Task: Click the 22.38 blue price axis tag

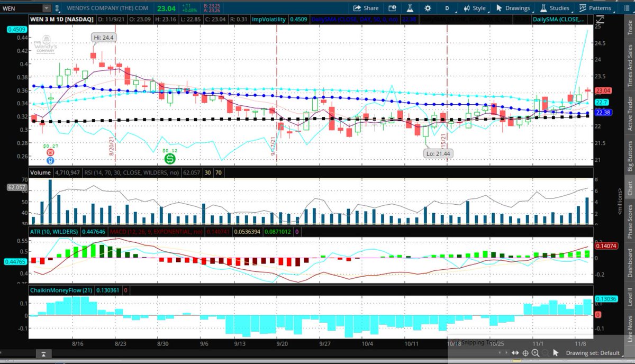Action: (603, 113)
